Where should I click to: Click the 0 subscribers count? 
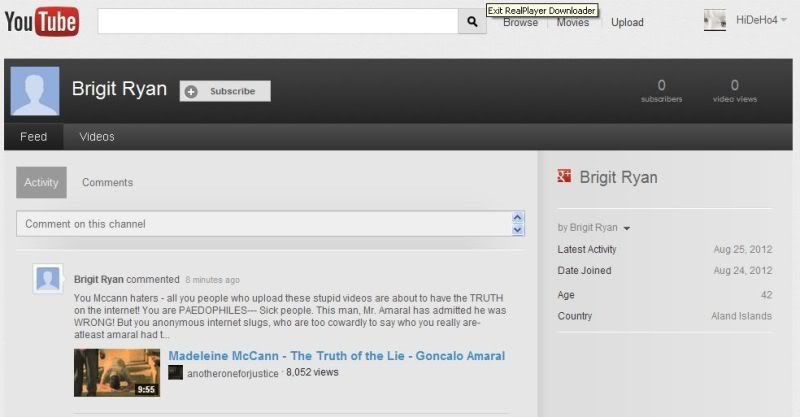point(662,91)
